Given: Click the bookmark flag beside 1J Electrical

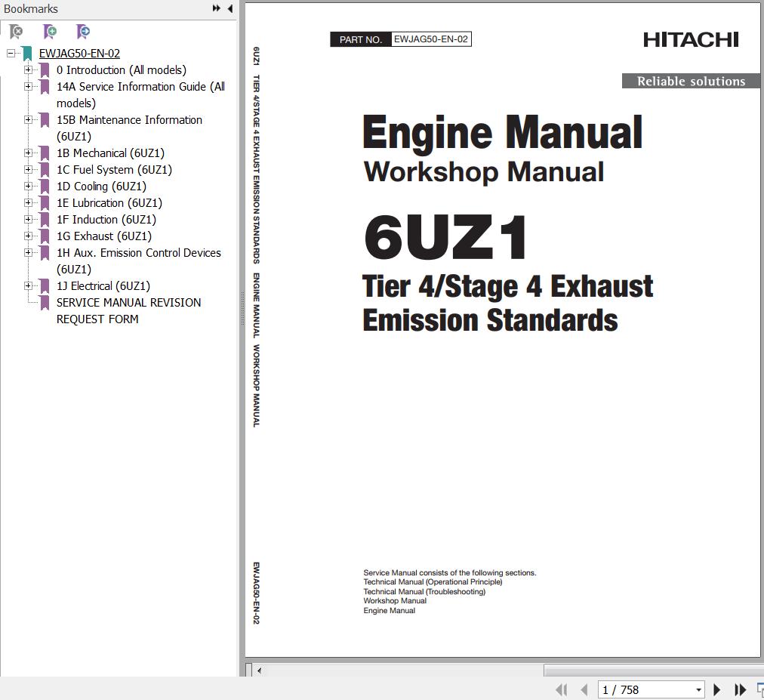Looking at the screenshot, I should click(x=43, y=285).
